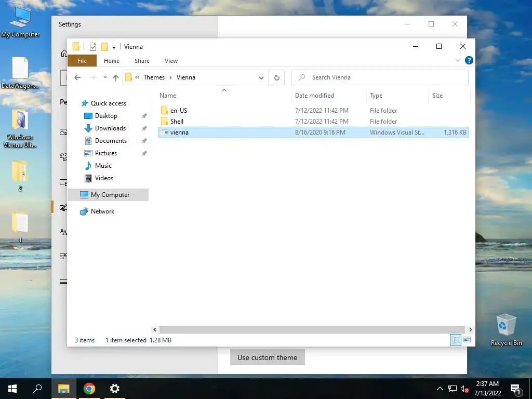Click the pin icon beside Downloads
Viewport: 532px width, 399px height.
[144, 129]
